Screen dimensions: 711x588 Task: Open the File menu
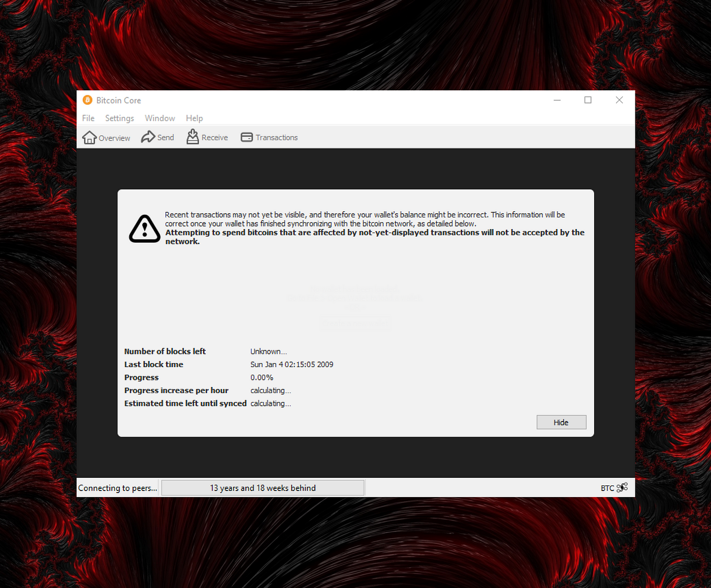coord(88,118)
